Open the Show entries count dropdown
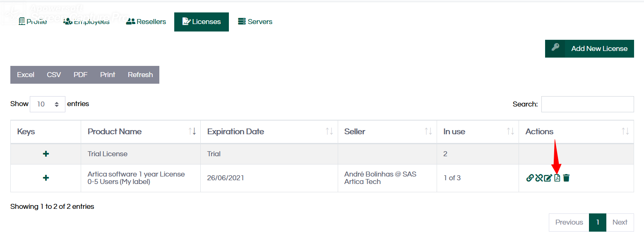 tap(47, 104)
